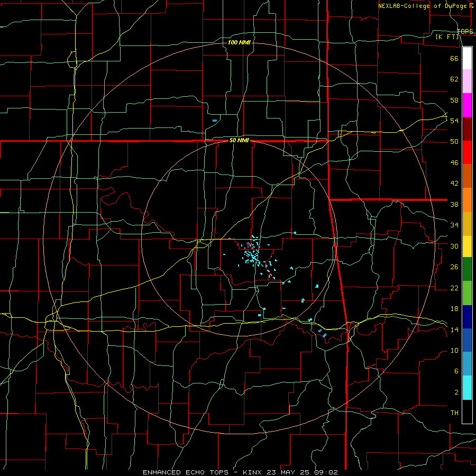The width and height of the screenshot is (476, 476).
Task: Click the 22 legend value
Action: click(x=454, y=288)
